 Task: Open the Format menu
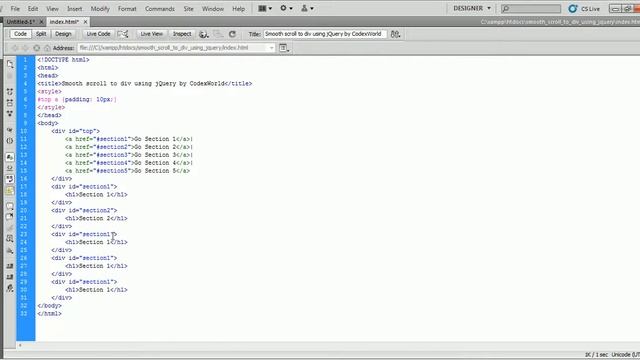(127, 9)
